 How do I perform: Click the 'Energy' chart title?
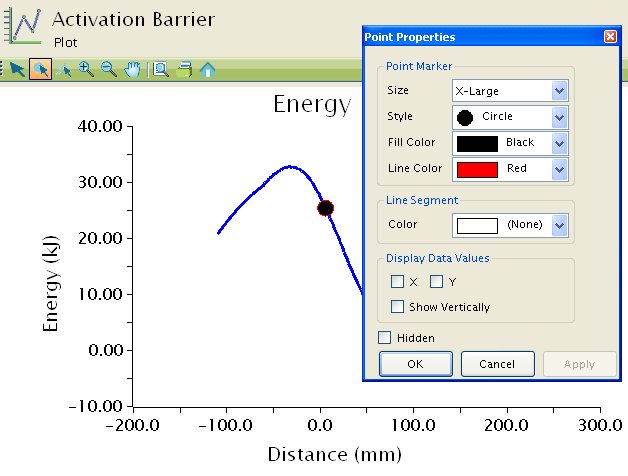[312, 105]
